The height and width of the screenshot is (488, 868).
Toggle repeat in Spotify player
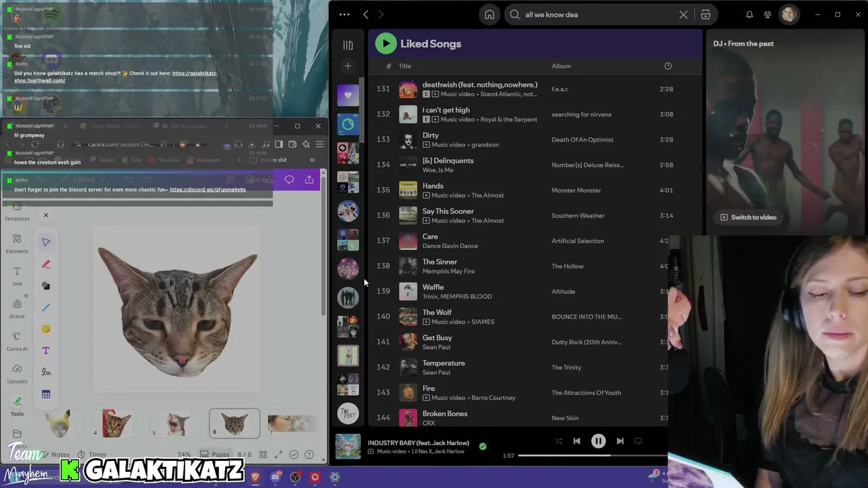[638, 441]
